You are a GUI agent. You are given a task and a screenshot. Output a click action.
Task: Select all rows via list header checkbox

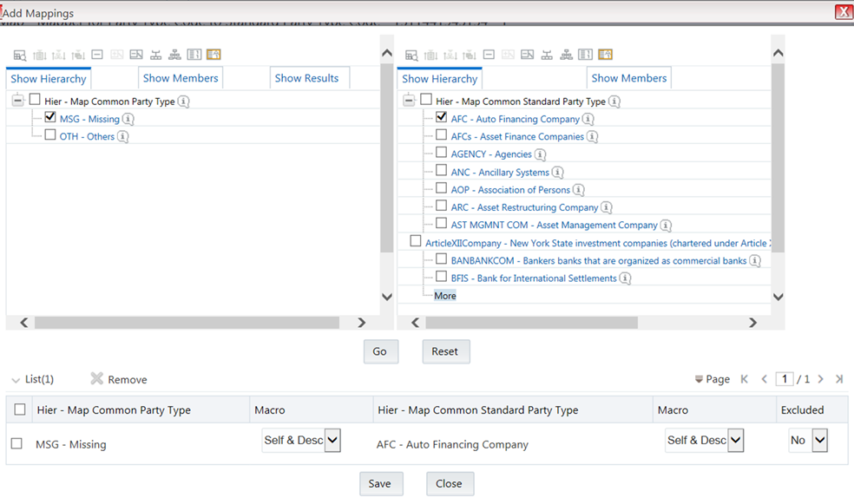[20, 409]
